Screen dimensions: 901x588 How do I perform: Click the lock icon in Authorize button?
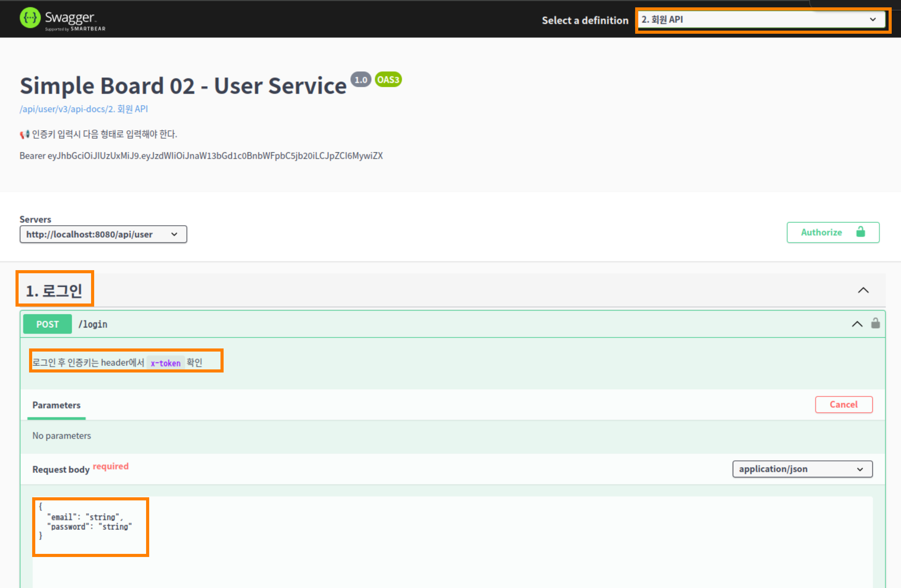click(860, 232)
